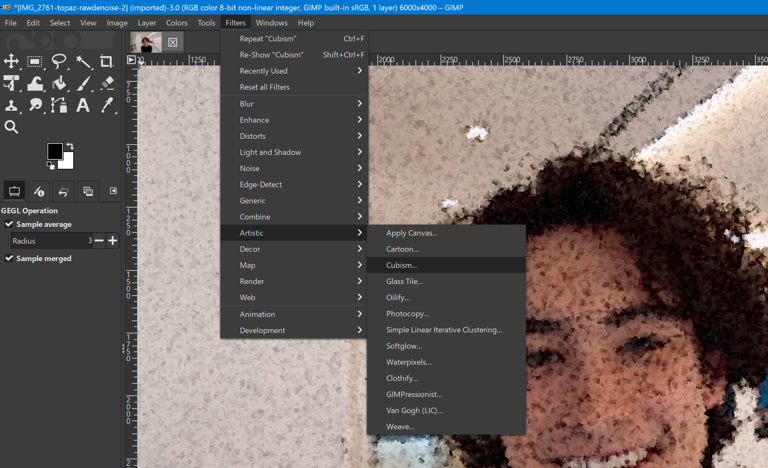Open the Select menu
The width and height of the screenshot is (768, 468).
click(x=60, y=23)
